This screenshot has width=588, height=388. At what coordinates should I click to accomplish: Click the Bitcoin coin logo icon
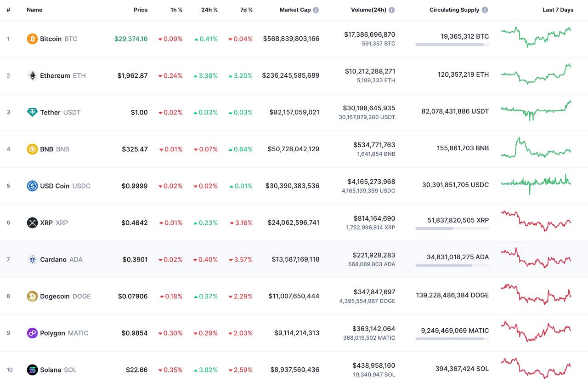click(x=32, y=39)
